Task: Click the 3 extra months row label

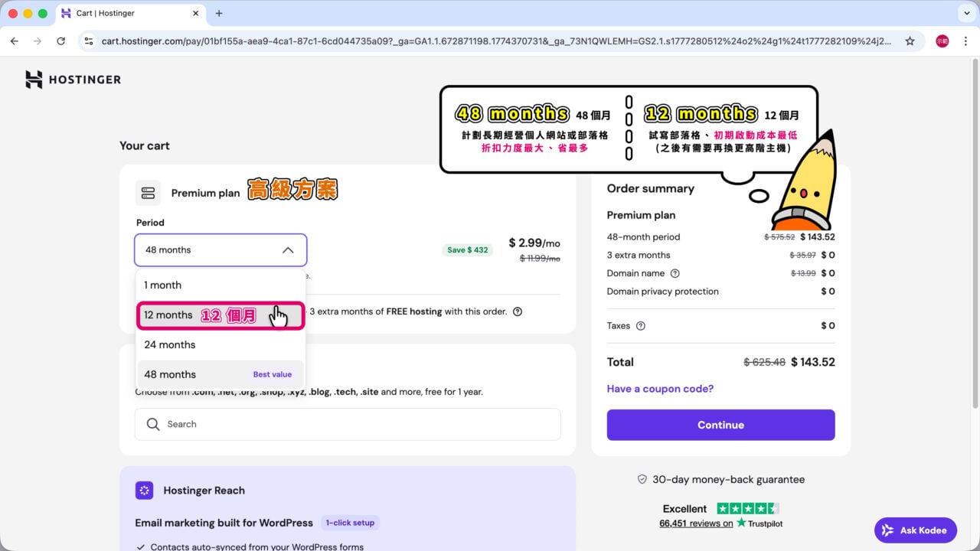Action: tap(639, 255)
